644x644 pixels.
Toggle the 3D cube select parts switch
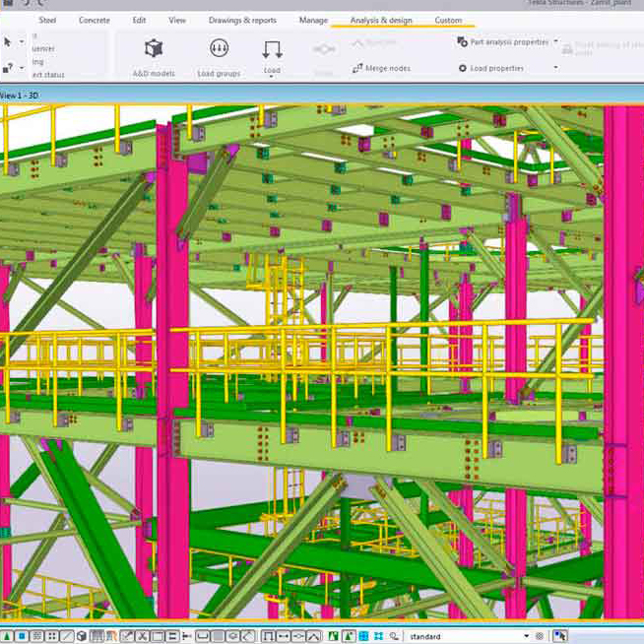click(x=81, y=636)
